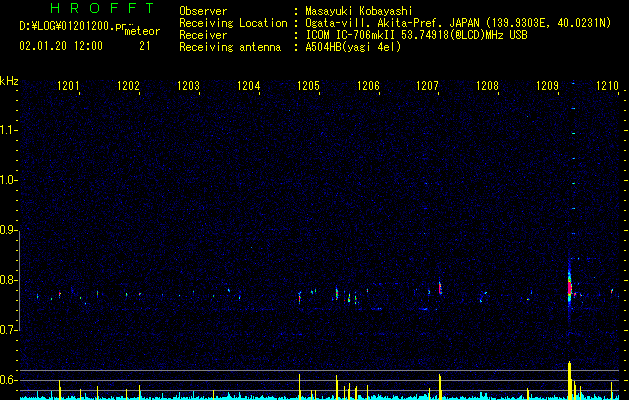This screenshot has height=400, width=629.
Task: Select observer name Masayuki Kobayashi
Action: [359, 11]
